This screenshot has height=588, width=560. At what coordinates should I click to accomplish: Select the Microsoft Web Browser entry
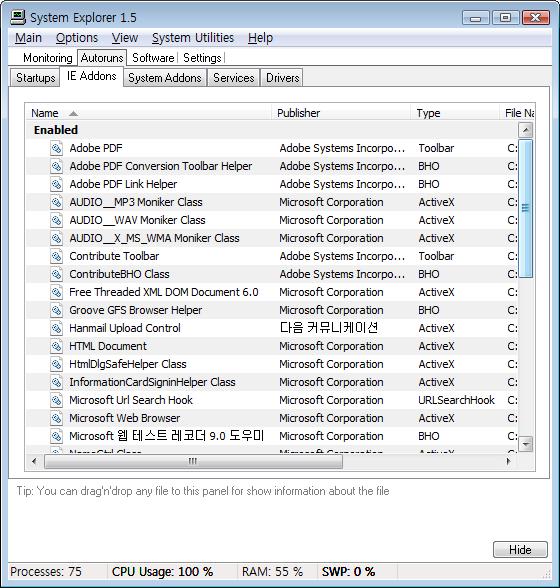(272, 418)
